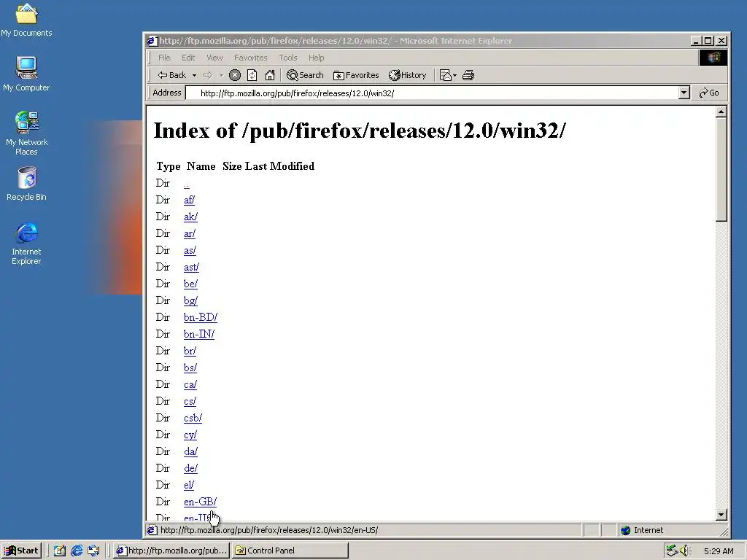Viewport: 747px width, 560px height.
Task: Open the Edit menu
Action: point(188,58)
